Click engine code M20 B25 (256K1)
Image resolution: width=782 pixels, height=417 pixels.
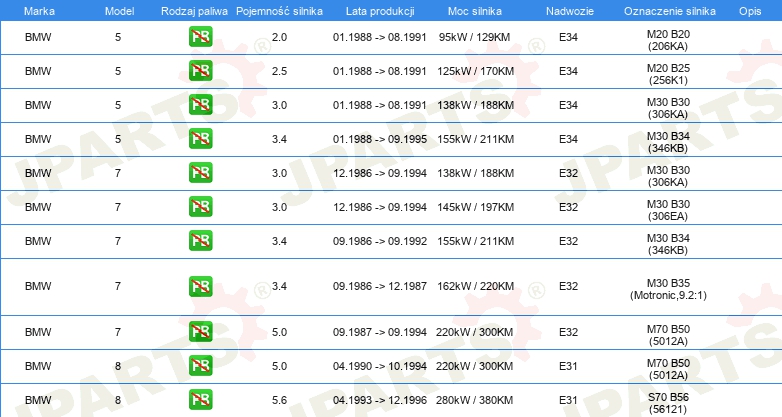[668, 74]
